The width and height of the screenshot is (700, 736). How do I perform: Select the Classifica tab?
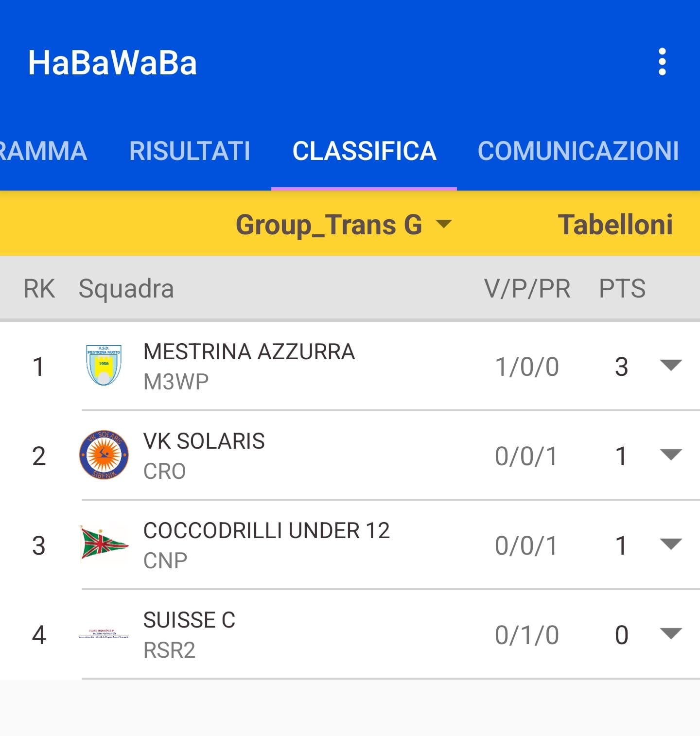click(364, 151)
